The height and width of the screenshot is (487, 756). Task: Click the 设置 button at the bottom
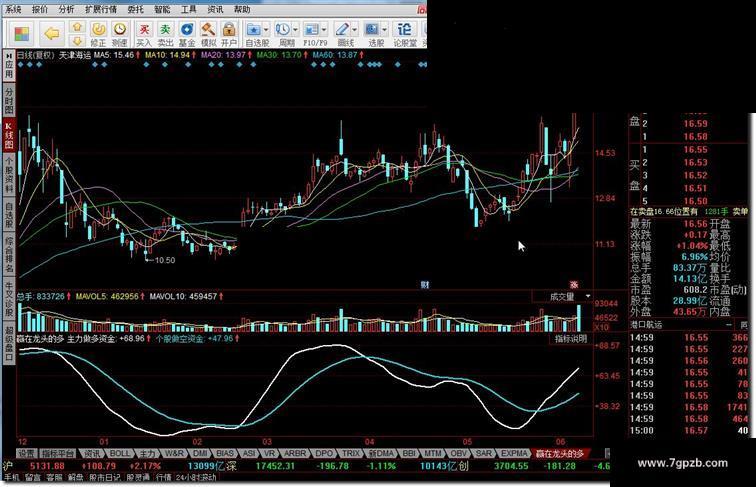(26, 453)
